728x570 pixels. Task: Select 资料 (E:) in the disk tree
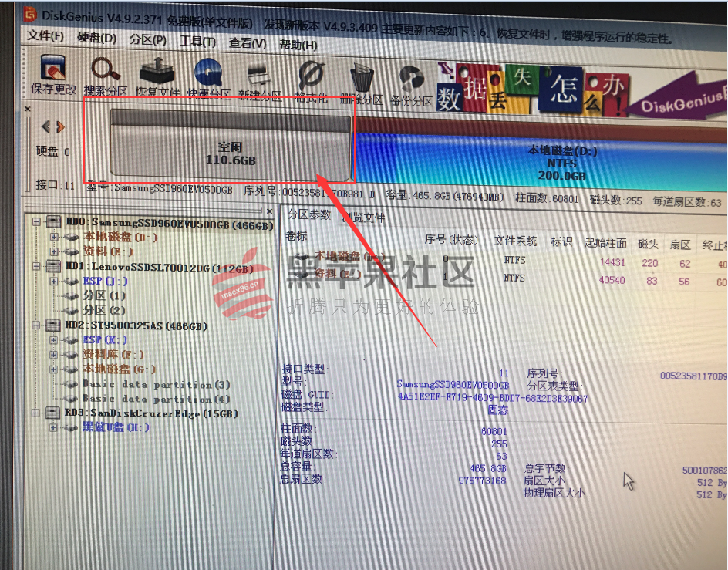click(108, 251)
